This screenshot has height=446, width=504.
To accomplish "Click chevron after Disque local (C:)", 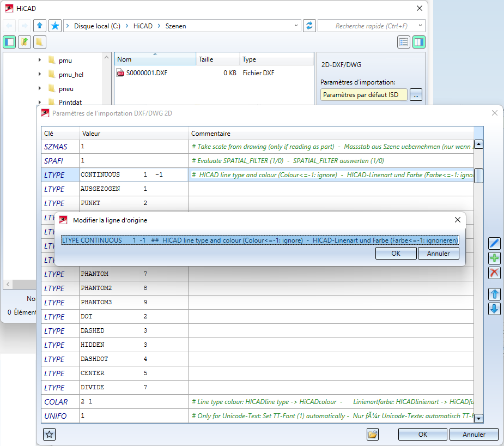I will (x=126, y=26).
